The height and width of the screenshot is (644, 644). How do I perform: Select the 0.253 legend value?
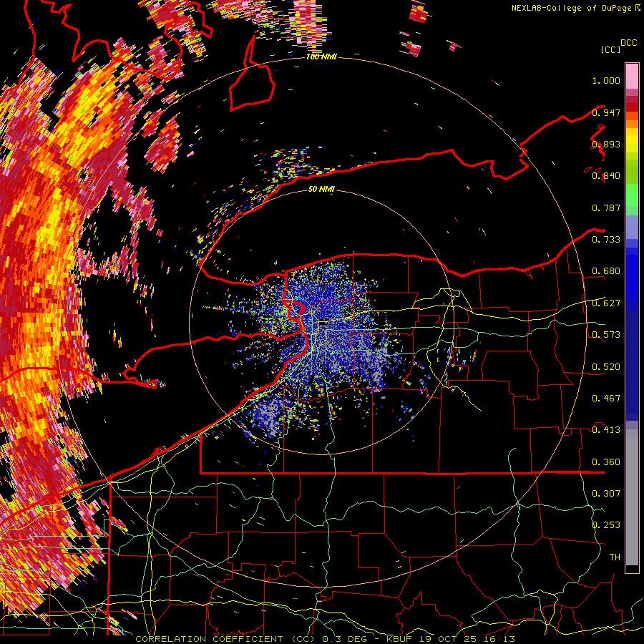(x=606, y=525)
